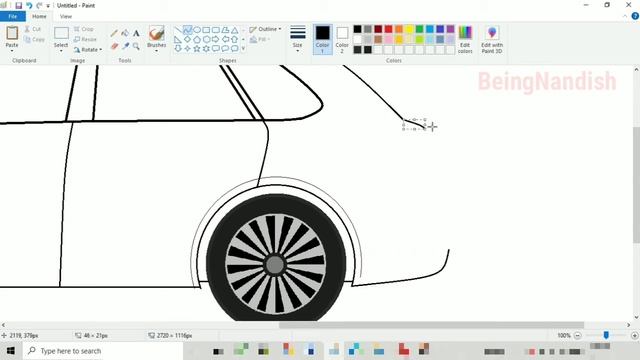Click the Save icon in title bar
This screenshot has height=360, width=640.
click(x=18, y=6)
